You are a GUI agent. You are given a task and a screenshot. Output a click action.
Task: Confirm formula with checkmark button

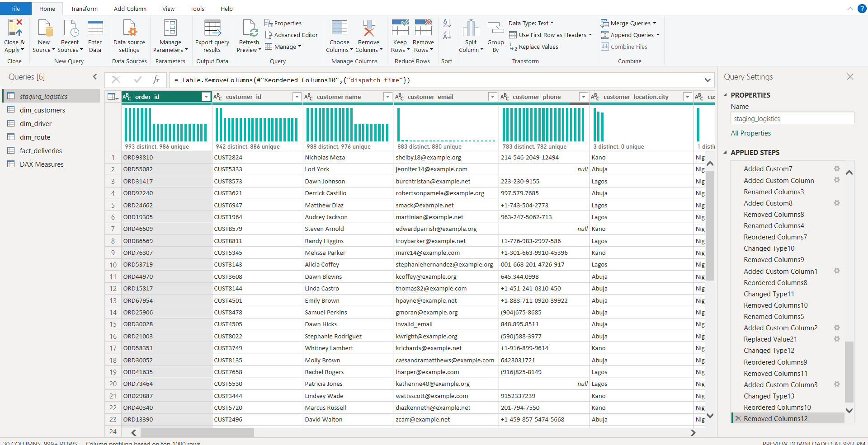[138, 80]
